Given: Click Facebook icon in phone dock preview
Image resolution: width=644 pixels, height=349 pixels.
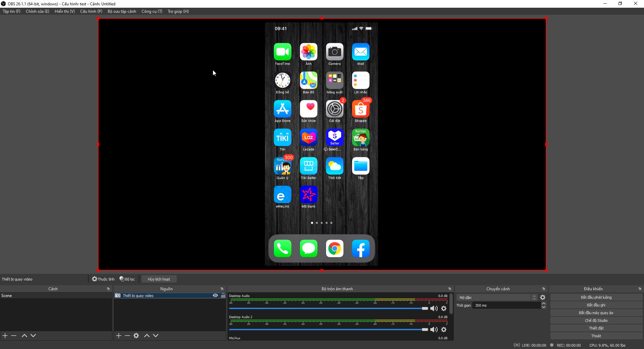Looking at the screenshot, I should (361, 248).
